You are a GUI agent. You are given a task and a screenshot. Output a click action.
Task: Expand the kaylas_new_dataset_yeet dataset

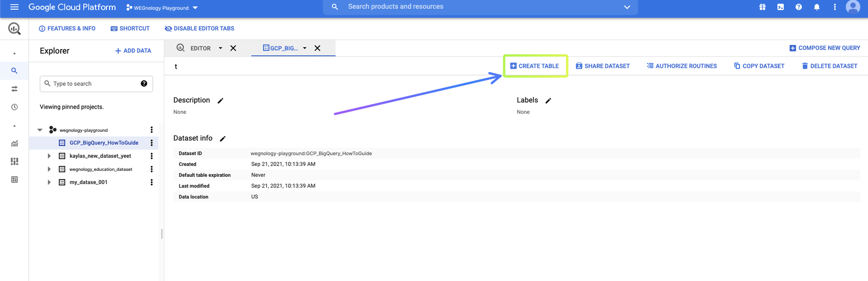pos(49,156)
